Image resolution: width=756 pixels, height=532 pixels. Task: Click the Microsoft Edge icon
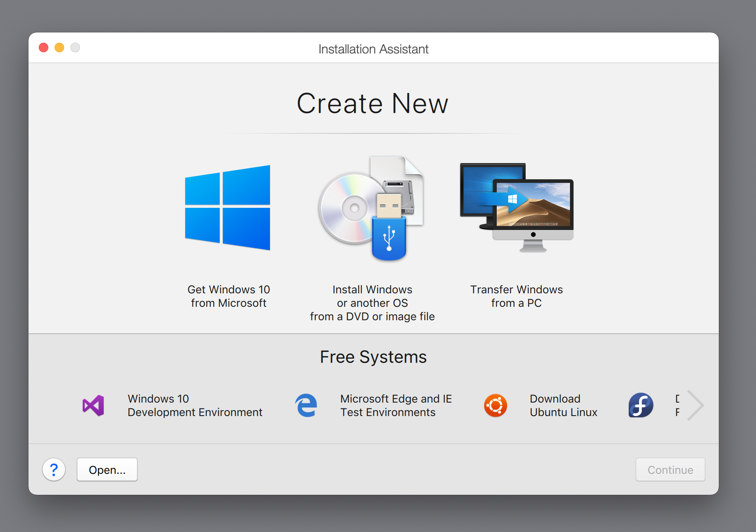tap(306, 405)
